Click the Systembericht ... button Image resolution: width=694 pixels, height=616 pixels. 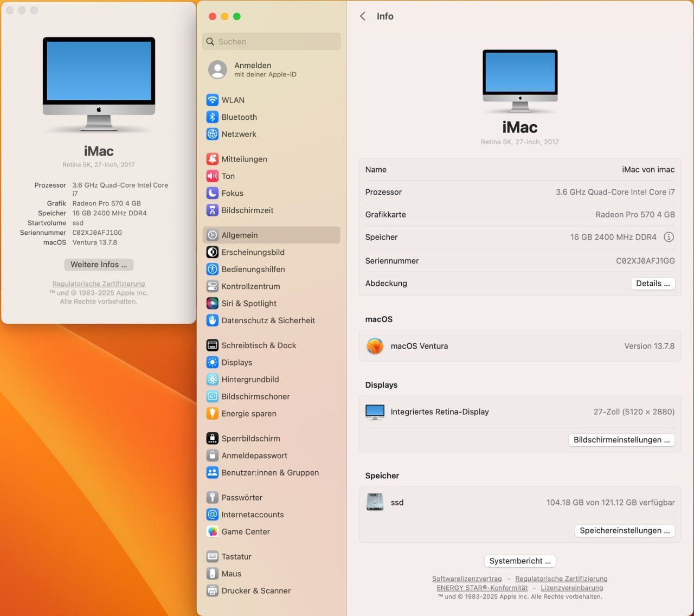click(520, 561)
